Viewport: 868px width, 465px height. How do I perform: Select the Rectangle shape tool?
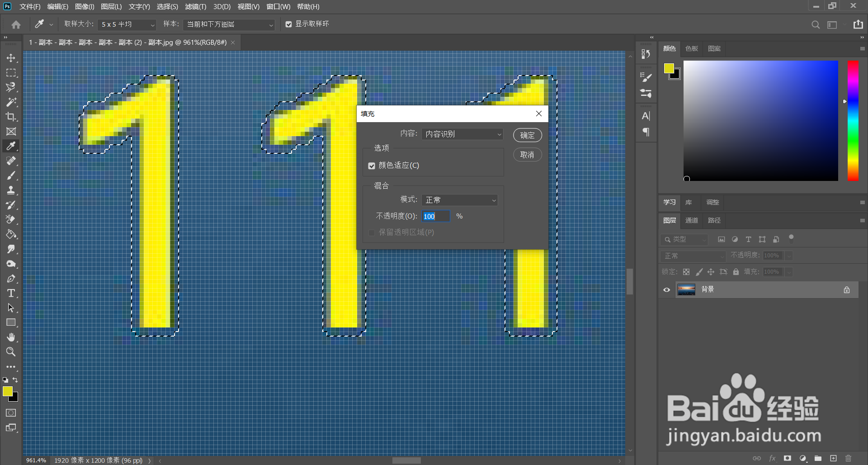pos(11,323)
